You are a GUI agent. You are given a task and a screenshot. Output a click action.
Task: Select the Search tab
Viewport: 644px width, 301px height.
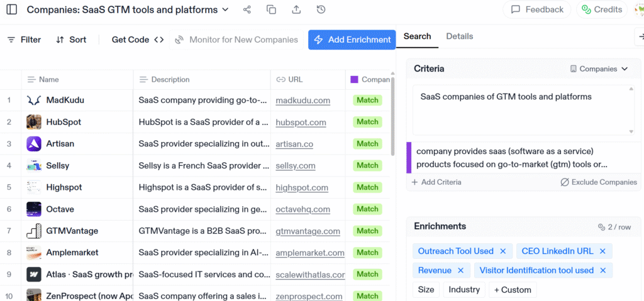coord(417,36)
